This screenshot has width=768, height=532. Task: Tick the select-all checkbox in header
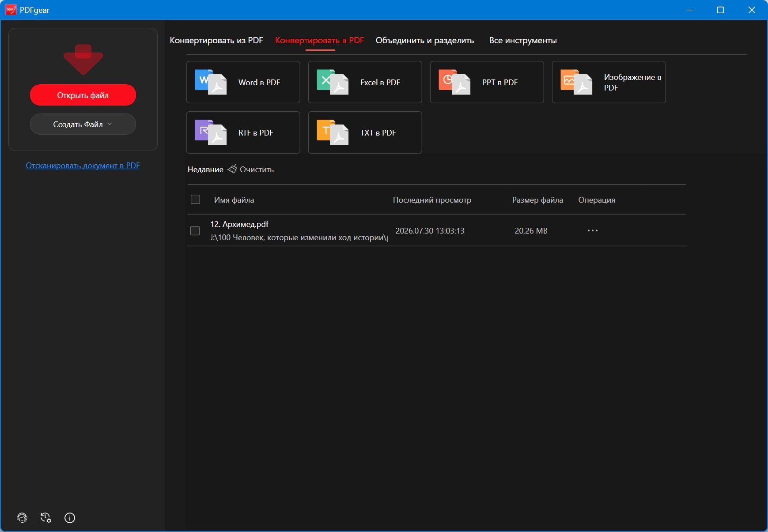coord(195,200)
